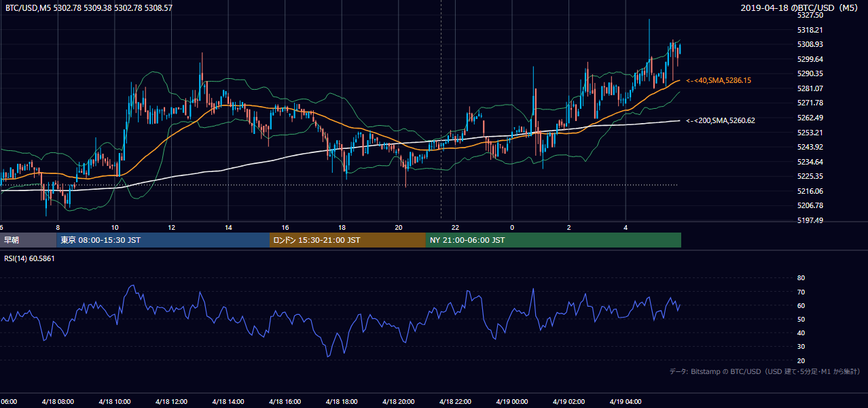Click price axis value 5253.21

click(x=810, y=133)
